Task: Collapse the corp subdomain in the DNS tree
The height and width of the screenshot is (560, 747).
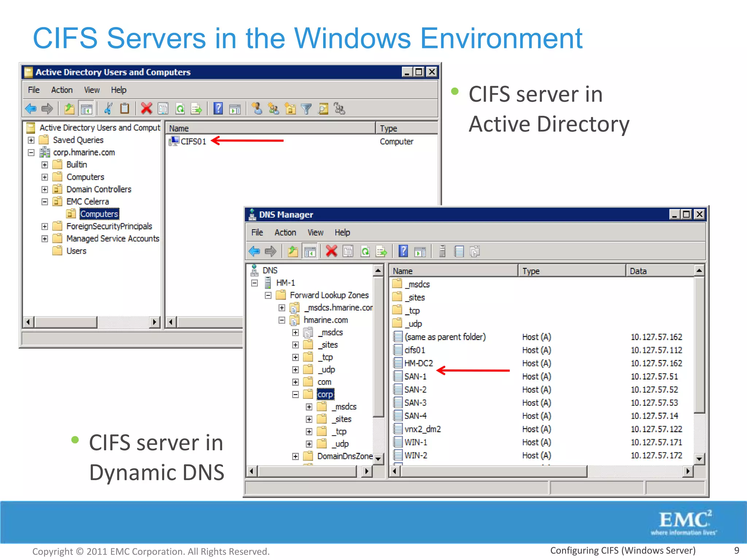Action: click(x=295, y=394)
